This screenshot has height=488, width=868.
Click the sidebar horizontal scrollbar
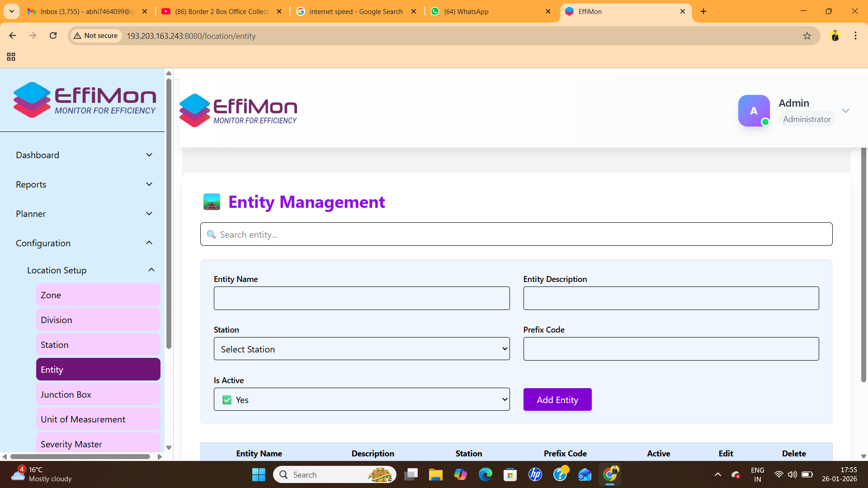tap(80, 456)
